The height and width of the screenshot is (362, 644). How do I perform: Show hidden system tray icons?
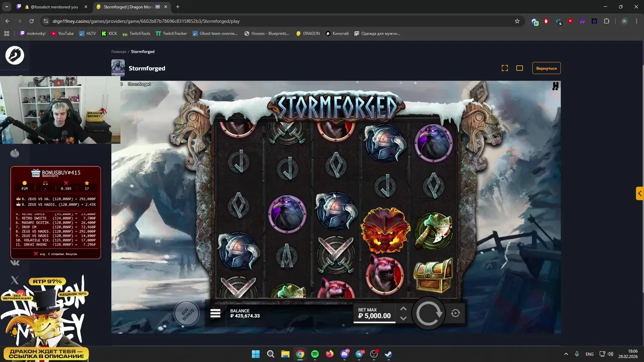pos(566,354)
